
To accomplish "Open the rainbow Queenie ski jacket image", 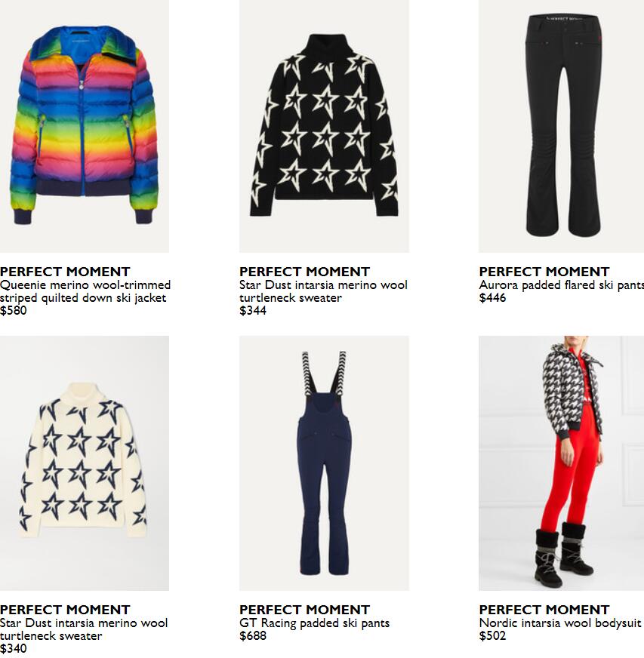I will 85,126.
